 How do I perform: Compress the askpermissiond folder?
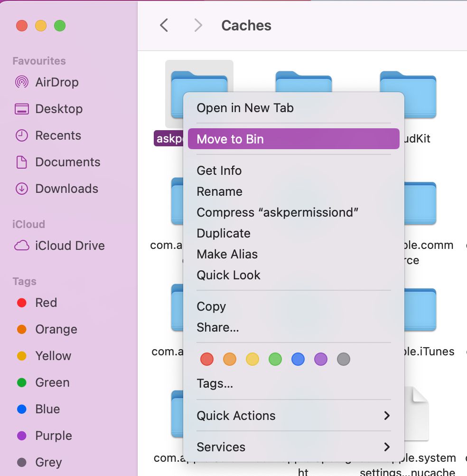tap(278, 212)
